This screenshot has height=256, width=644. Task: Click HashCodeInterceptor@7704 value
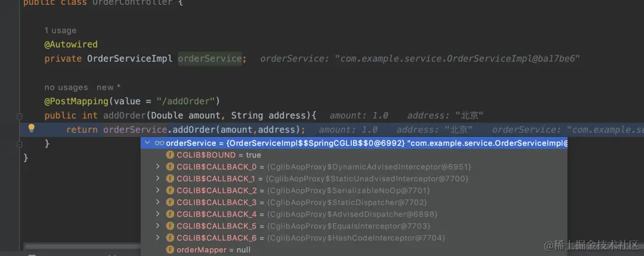356,238
